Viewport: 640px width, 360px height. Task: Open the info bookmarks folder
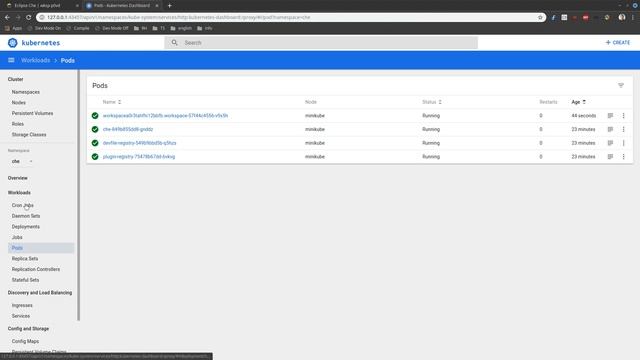[205, 28]
